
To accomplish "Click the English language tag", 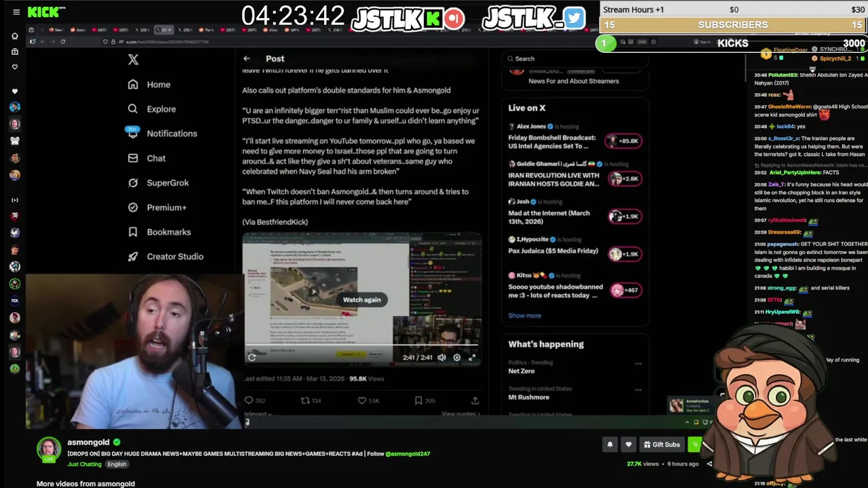I will pos(117,464).
